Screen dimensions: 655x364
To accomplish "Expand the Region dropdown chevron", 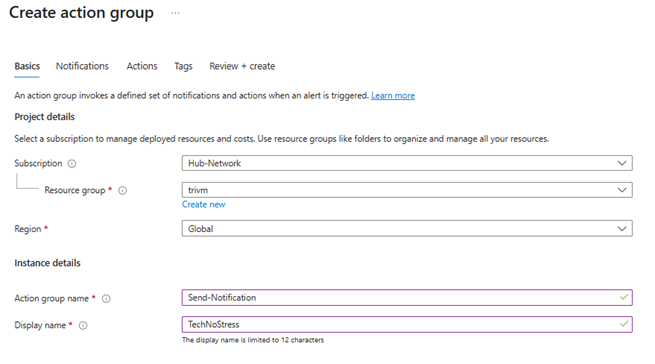I will (x=622, y=229).
